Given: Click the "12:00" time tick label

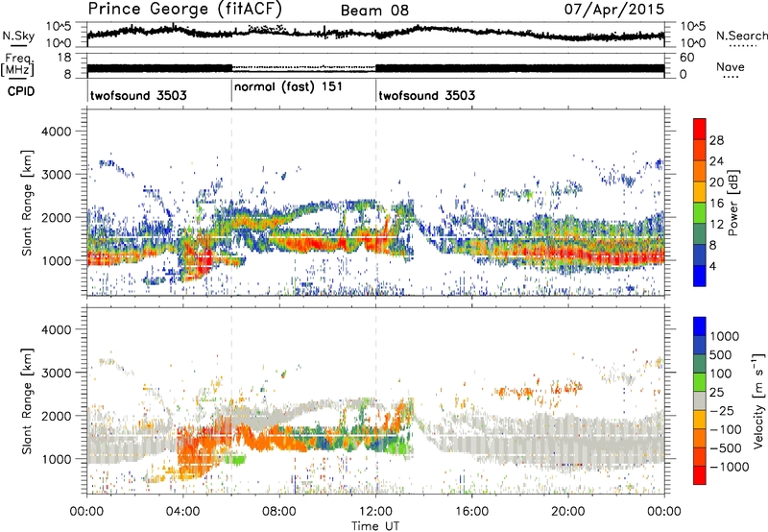Looking at the screenshot, I should [375, 512].
